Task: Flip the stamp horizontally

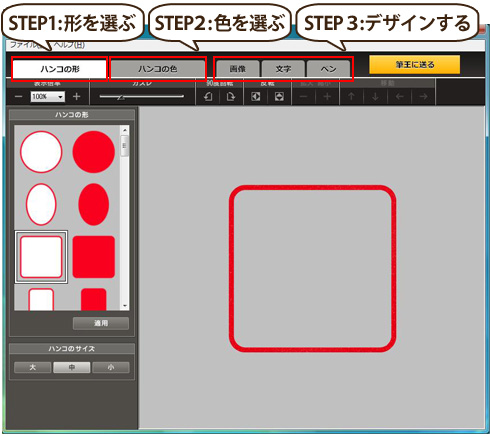Action: [256, 97]
